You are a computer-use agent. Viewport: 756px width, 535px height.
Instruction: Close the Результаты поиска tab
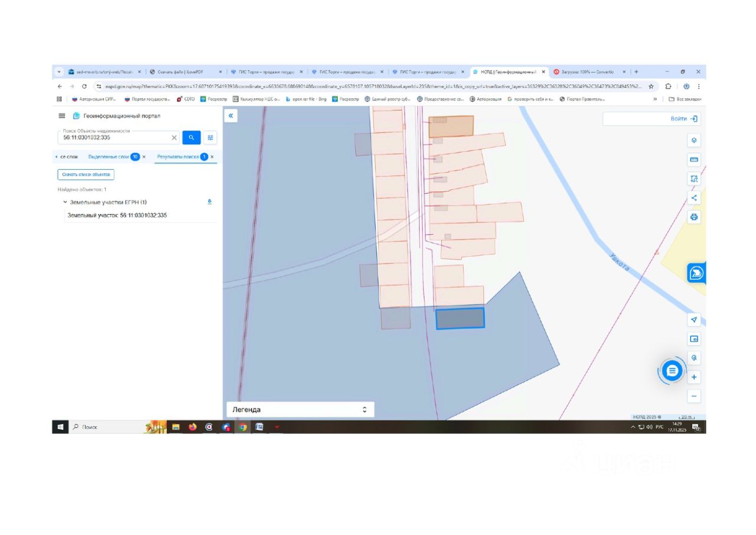212,157
